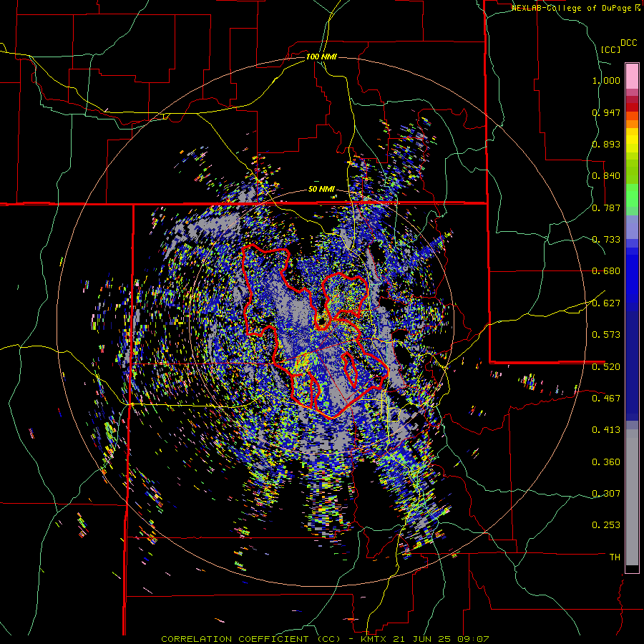Click the 0.893 legend value
This screenshot has width=644, height=644.
(x=606, y=144)
